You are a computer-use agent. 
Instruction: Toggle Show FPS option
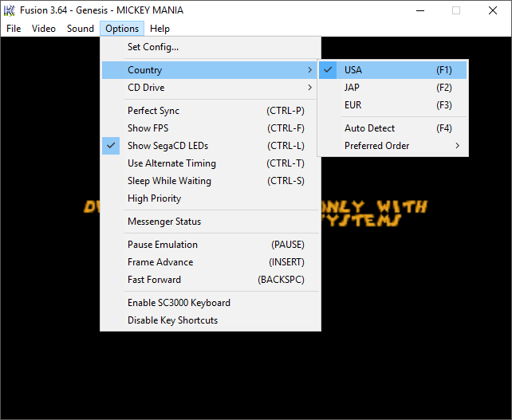click(x=148, y=128)
